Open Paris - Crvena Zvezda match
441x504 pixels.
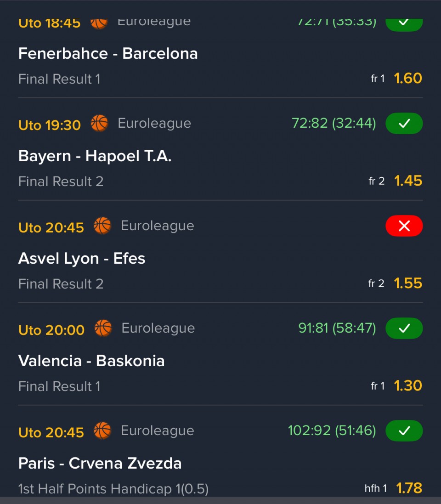click(100, 464)
